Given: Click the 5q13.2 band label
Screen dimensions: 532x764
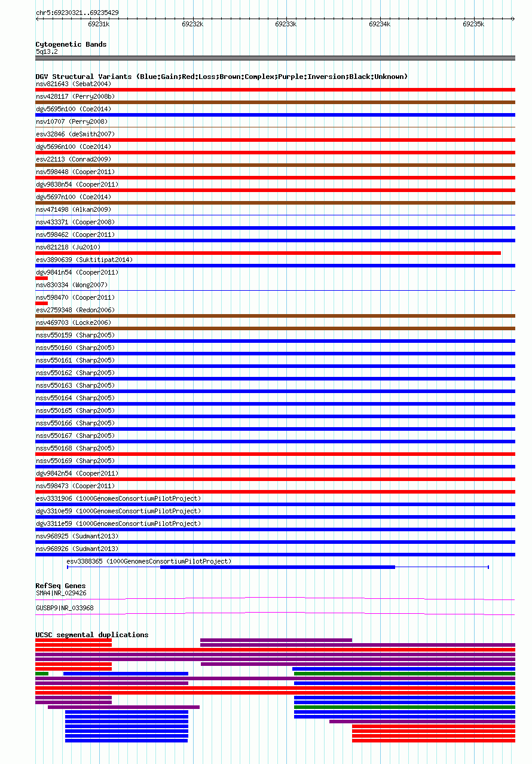Looking at the screenshot, I should [x=47, y=52].
